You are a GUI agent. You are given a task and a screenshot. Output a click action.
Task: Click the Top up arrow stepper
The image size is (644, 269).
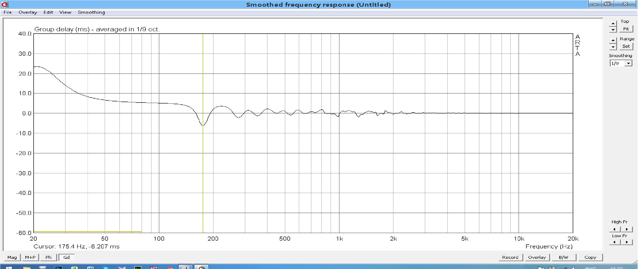[x=613, y=23]
